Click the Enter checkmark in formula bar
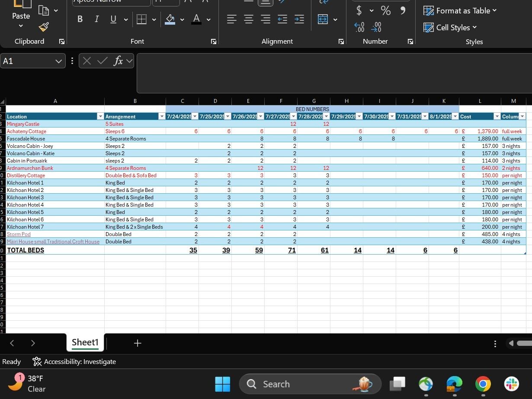The width and height of the screenshot is (532, 399). click(x=102, y=61)
